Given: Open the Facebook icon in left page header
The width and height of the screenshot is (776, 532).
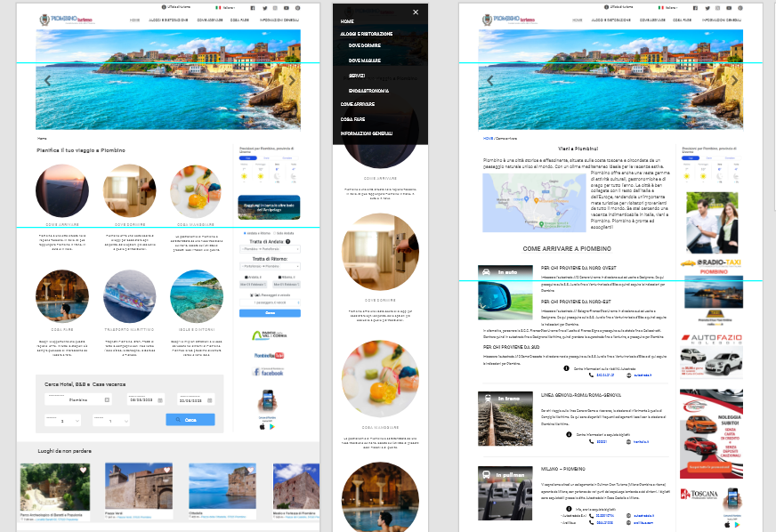Looking at the screenshot, I should point(252,7).
